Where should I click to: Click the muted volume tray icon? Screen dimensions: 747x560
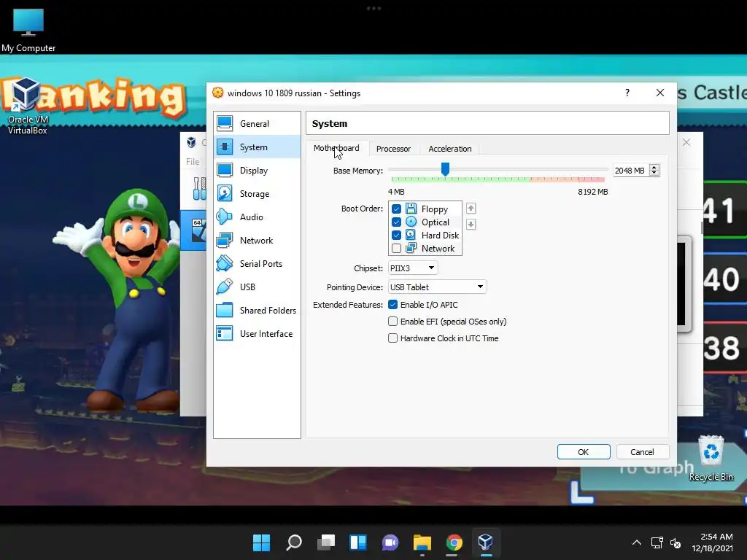tap(675, 542)
